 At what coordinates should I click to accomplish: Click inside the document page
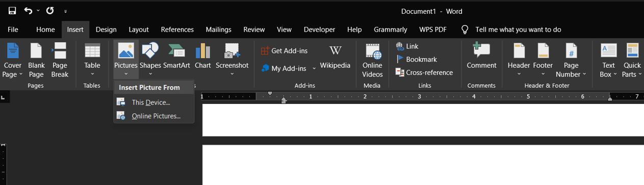point(423,165)
